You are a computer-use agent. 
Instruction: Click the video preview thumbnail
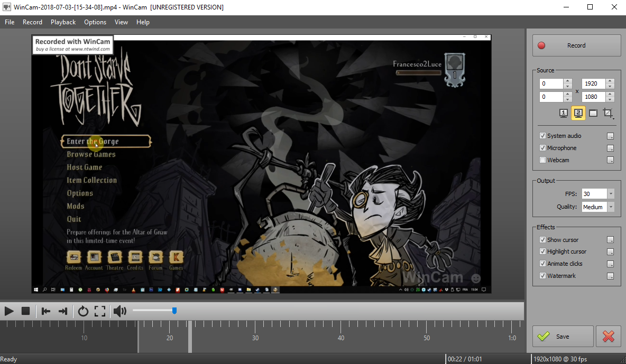click(x=262, y=164)
